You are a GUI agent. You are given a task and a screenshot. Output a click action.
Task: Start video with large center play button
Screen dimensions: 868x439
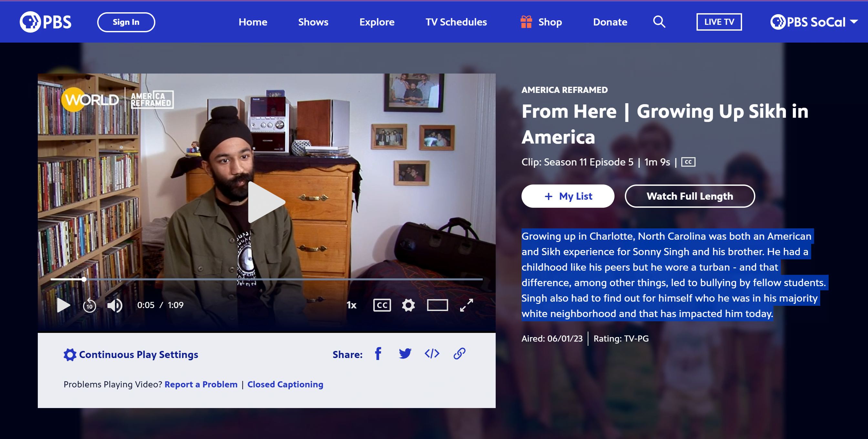click(x=266, y=202)
